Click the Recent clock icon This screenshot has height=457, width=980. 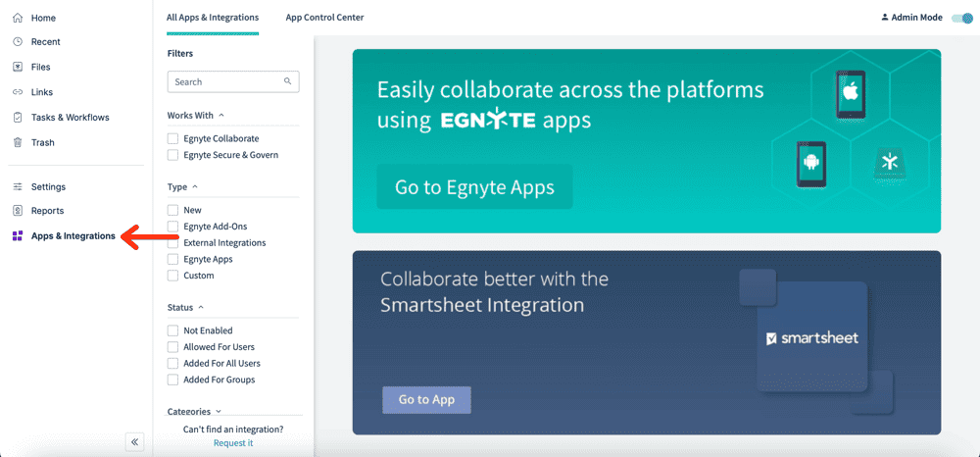click(x=18, y=42)
